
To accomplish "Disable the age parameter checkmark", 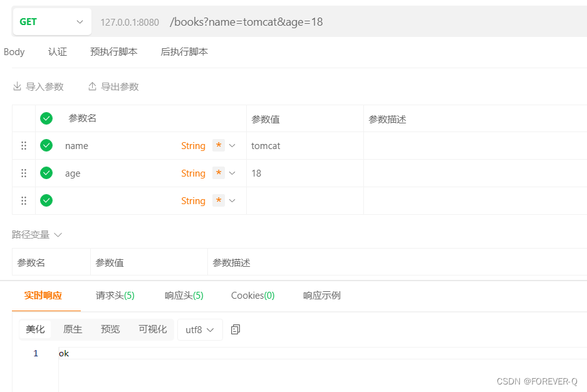I will 46,173.
